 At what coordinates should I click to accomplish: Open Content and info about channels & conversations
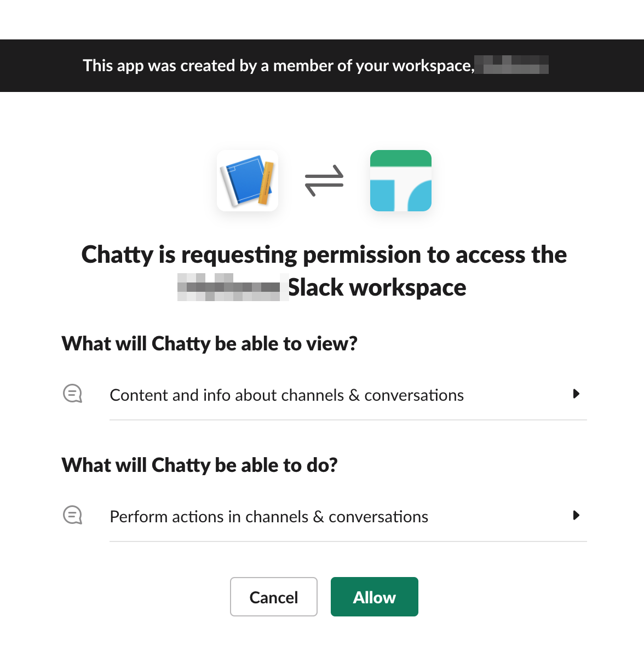click(287, 395)
